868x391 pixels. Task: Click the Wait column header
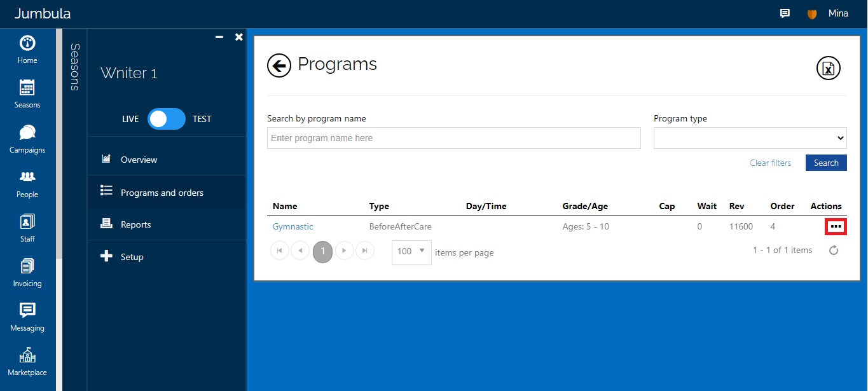click(x=706, y=206)
